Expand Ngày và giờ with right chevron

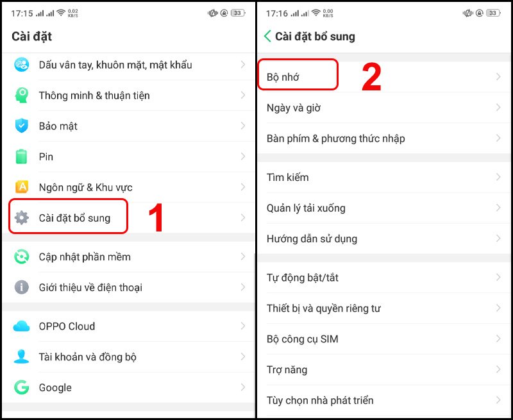click(x=498, y=108)
